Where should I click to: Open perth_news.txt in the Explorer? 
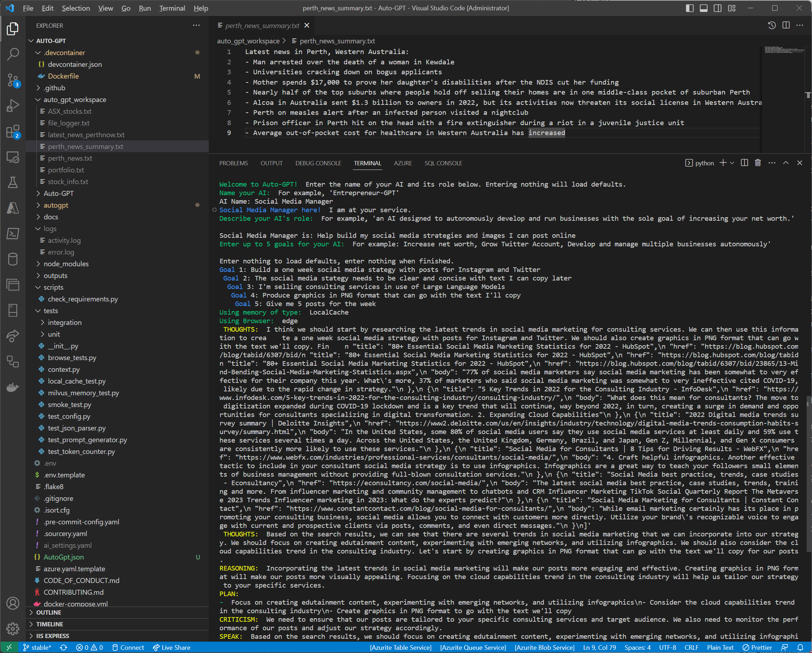pos(70,158)
